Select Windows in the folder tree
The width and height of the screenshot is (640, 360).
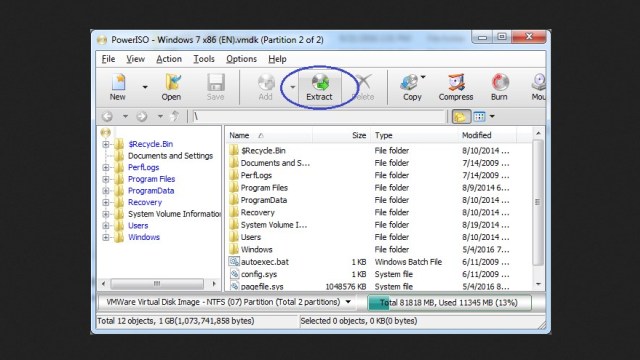(x=144, y=237)
